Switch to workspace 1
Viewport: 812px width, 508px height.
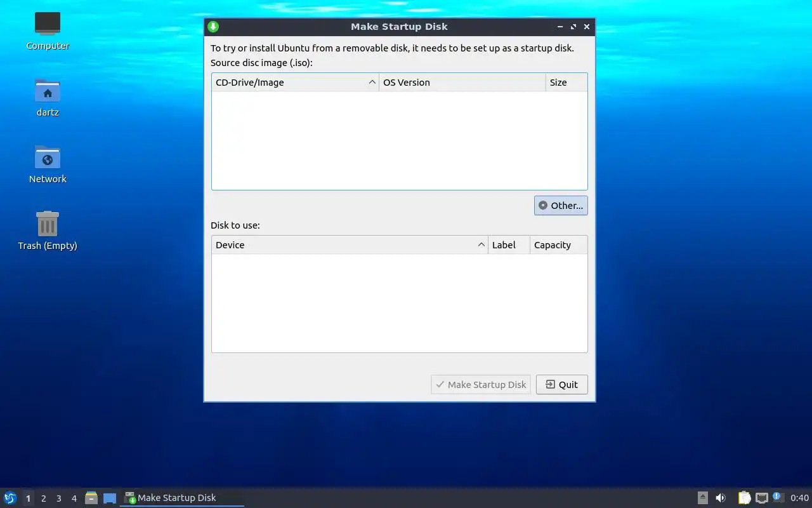(x=28, y=498)
